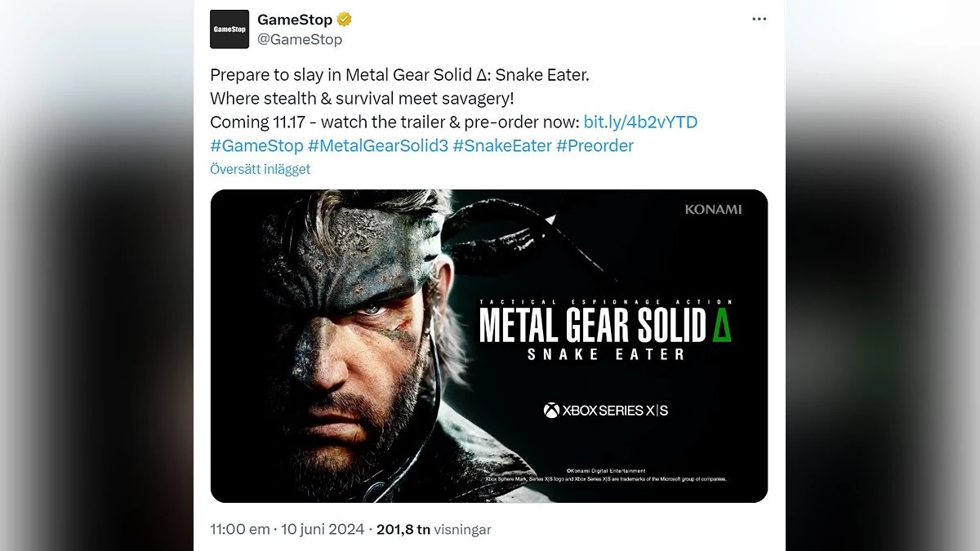The width and height of the screenshot is (980, 551).
Task: Open the GameStop profile avatar
Action: point(229,29)
